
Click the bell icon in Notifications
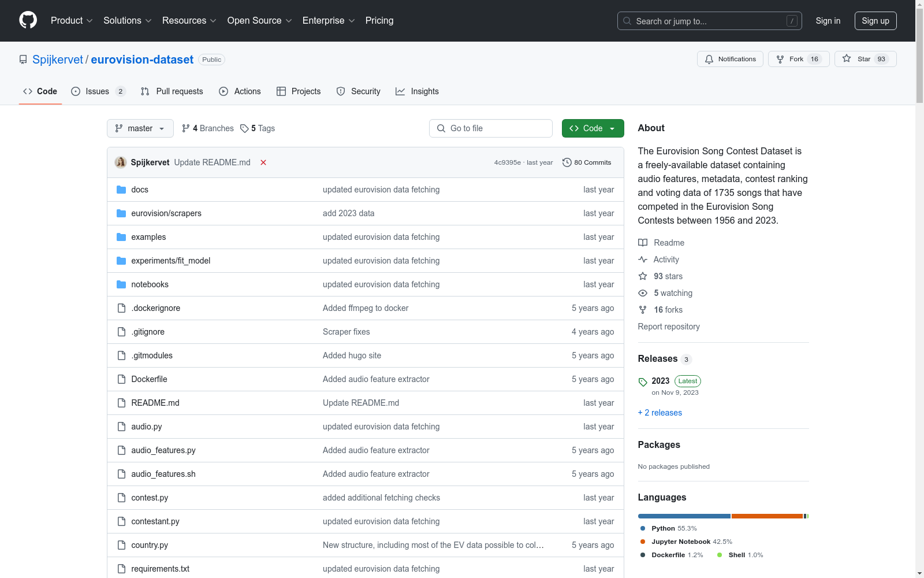point(709,59)
